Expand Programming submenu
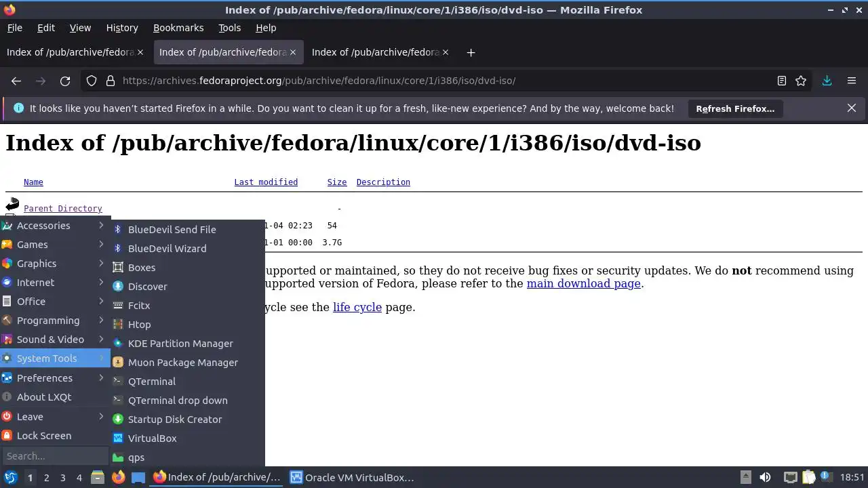The width and height of the screenshot is (868, 488). pyautogui.click(x=55, y=321)
